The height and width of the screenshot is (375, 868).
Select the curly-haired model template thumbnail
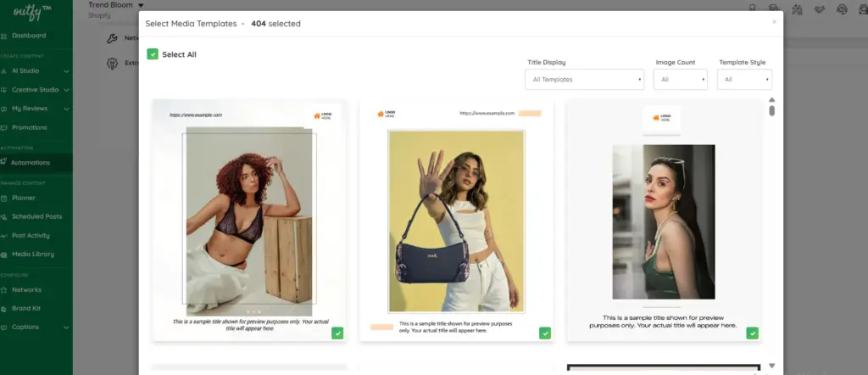coord(249,220)
